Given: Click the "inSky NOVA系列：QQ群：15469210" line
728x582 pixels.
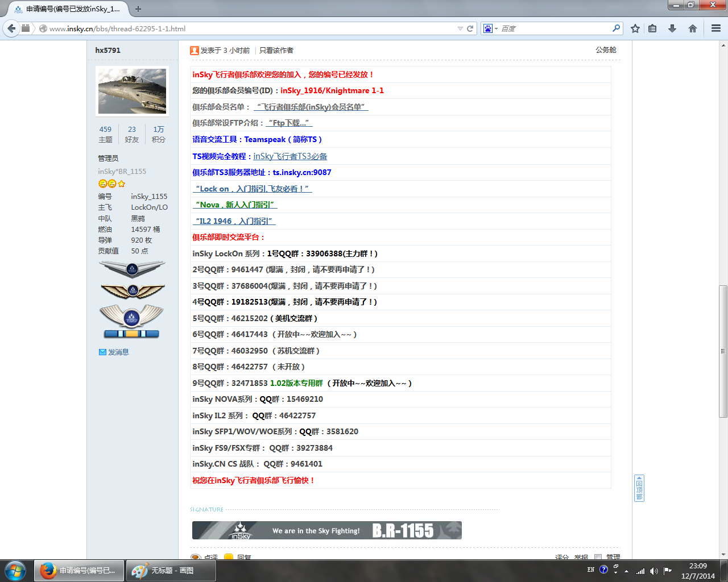Looking at the screenshot, I should 258,399.
